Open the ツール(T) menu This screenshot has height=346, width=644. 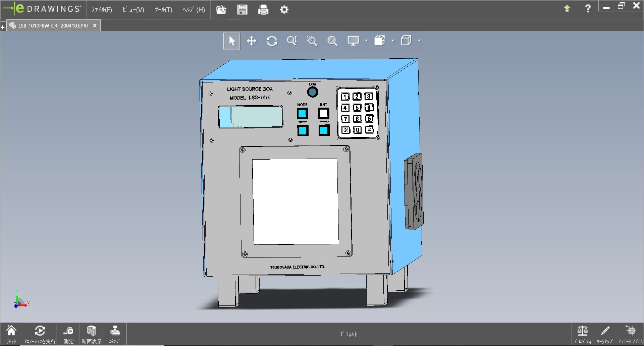163,10
